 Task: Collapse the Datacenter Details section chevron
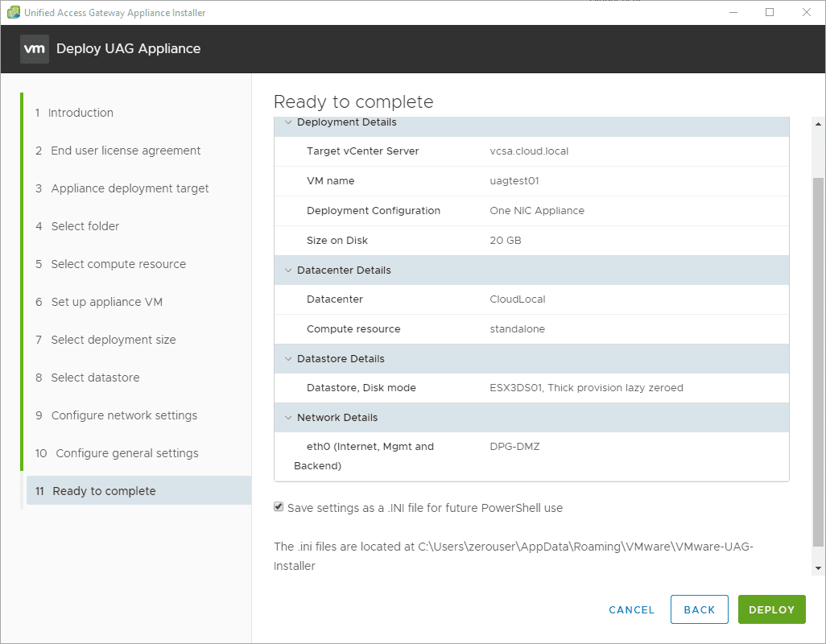click(288, 270)
